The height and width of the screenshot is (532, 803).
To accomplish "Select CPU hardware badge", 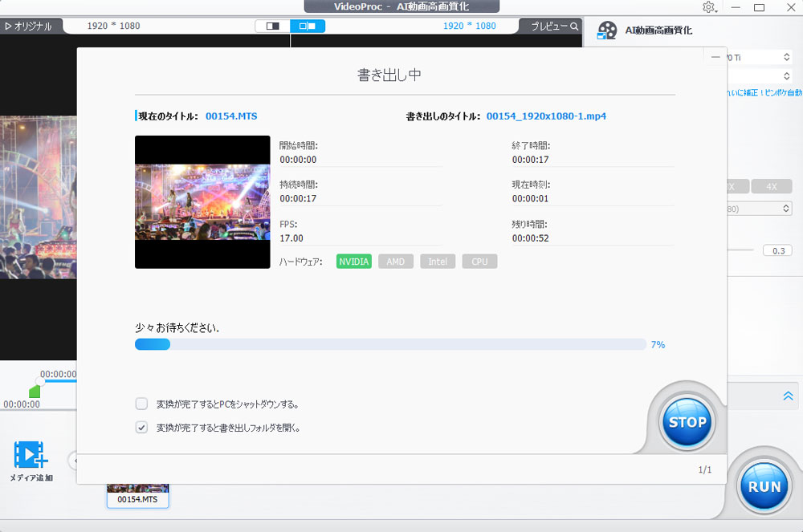I will (x=480, y=262).
